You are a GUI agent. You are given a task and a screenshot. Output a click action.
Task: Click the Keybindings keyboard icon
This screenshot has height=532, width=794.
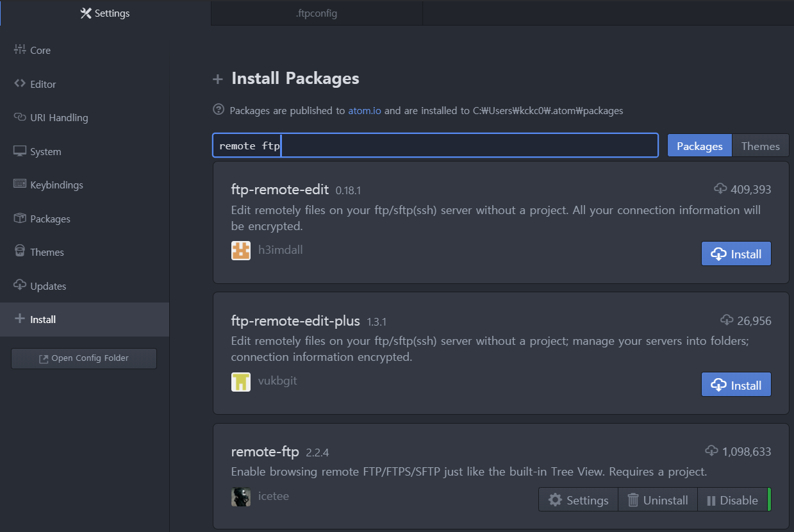click(19, 184)
